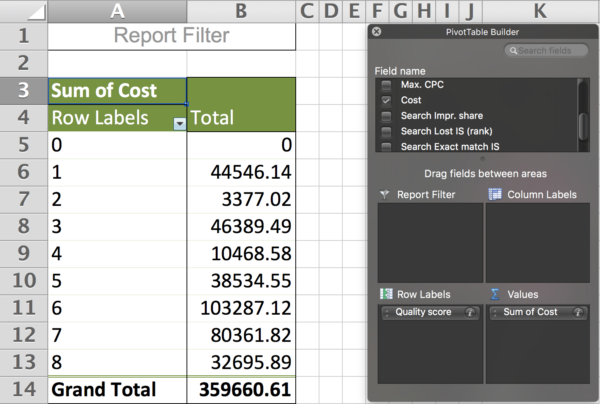This screenshot has height=404, width=600.
Task: Enable the Max. CPC field checkbox
Action: [386, 85]
